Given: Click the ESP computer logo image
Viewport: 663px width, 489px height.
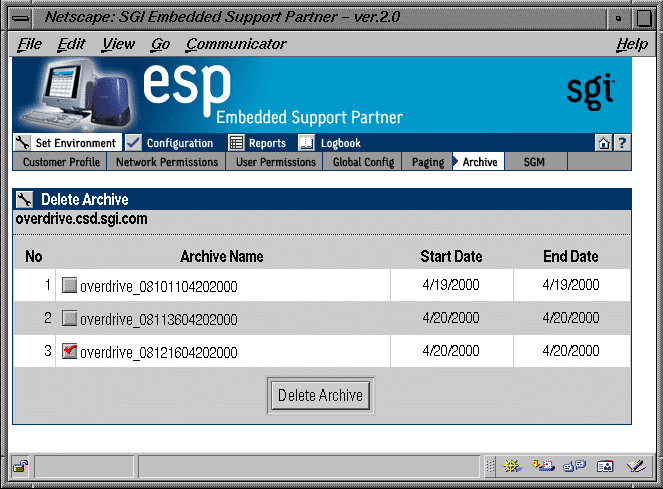Looking at the screenshot, I should point(78,96).
